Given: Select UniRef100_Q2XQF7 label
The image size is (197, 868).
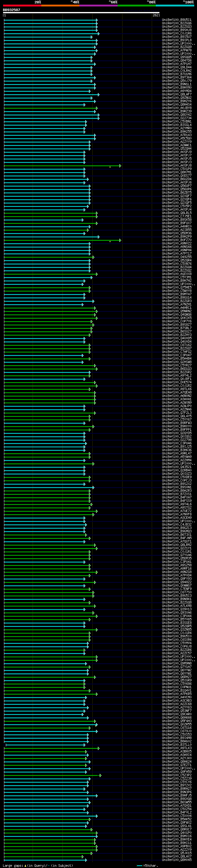Looking at the screenshot, I should coord(177,196).
